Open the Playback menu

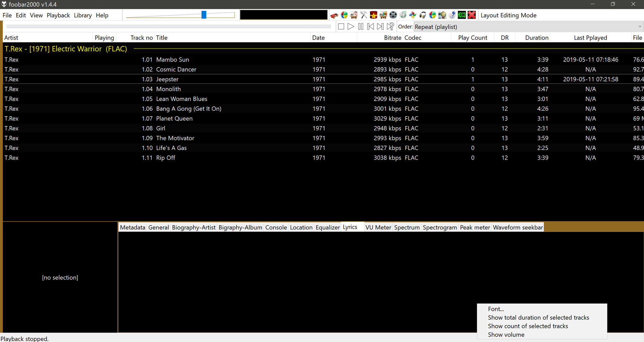click(58, 15)
